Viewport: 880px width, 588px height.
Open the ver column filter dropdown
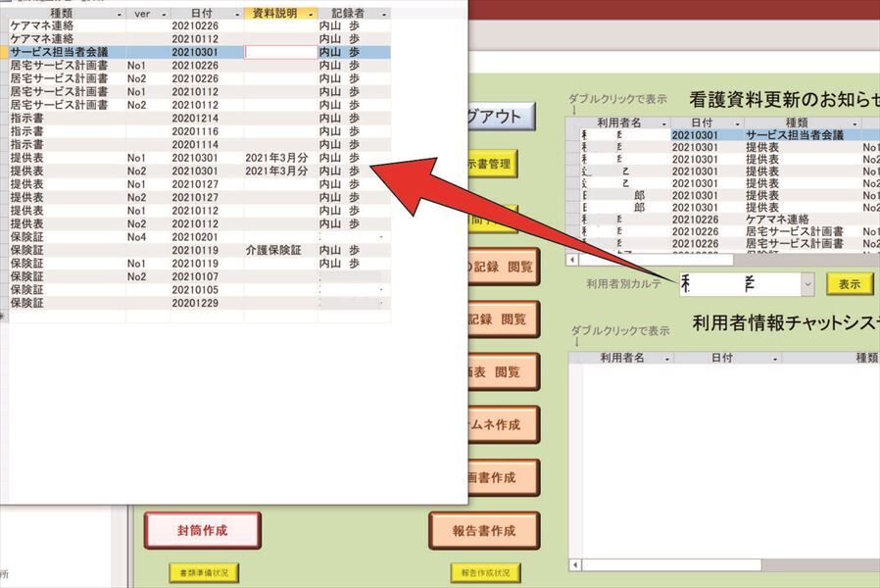point(164,14)
